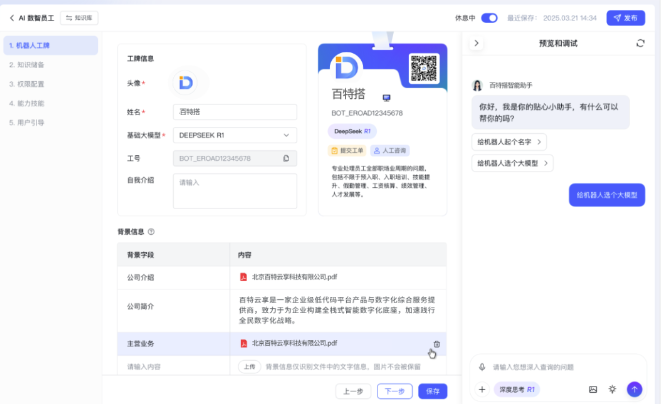Refresh the preview with reload icon
The width and height of the screenshot is (665, 406).
tap(640, 43)
